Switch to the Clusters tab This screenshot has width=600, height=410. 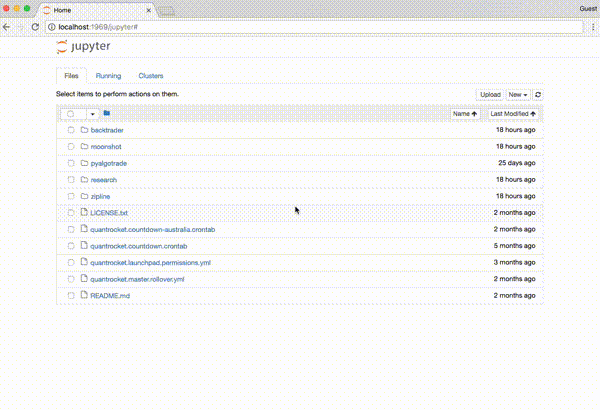pyautogui.click(x=151, y=76)
